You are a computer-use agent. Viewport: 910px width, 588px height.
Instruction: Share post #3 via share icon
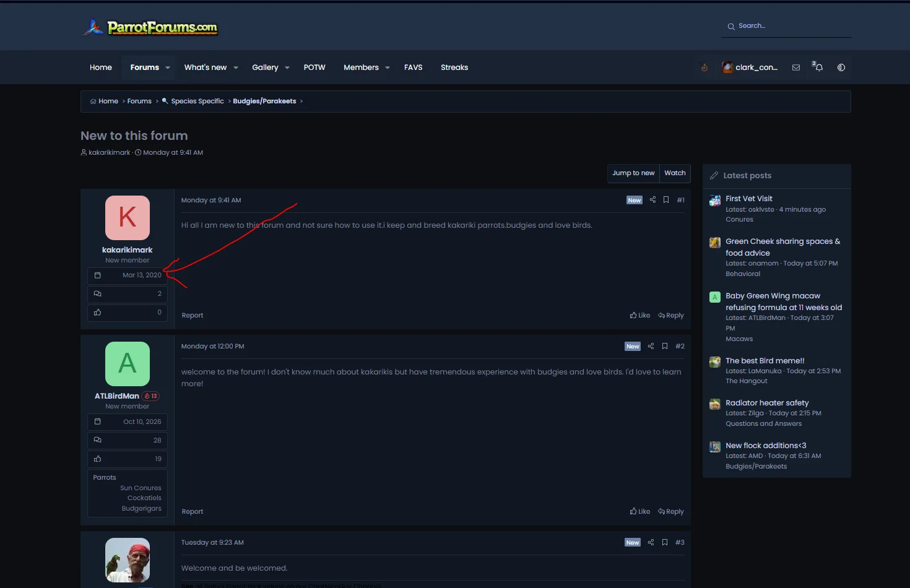point(651,542)
